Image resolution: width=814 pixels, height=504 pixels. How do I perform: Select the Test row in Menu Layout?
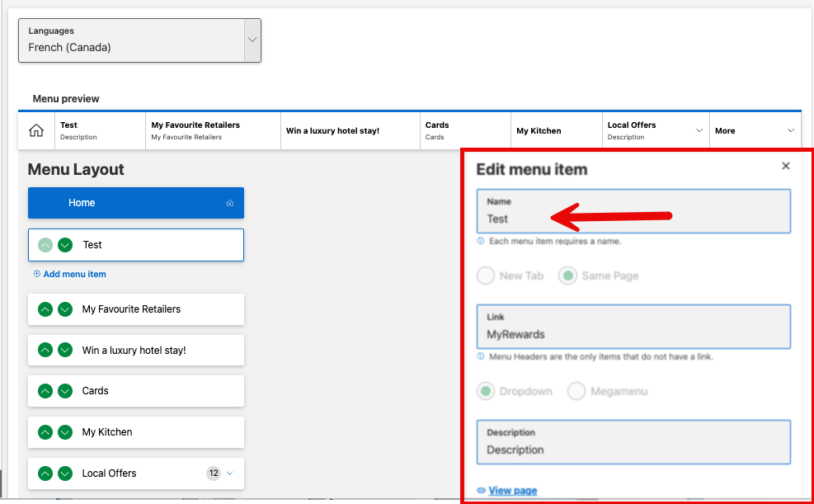point(136,245)
